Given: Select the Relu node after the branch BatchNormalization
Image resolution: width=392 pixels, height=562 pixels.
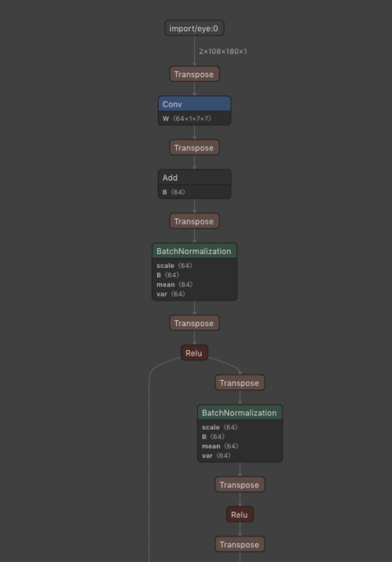Looking at the screenshot, I should [x=240, y=514].
